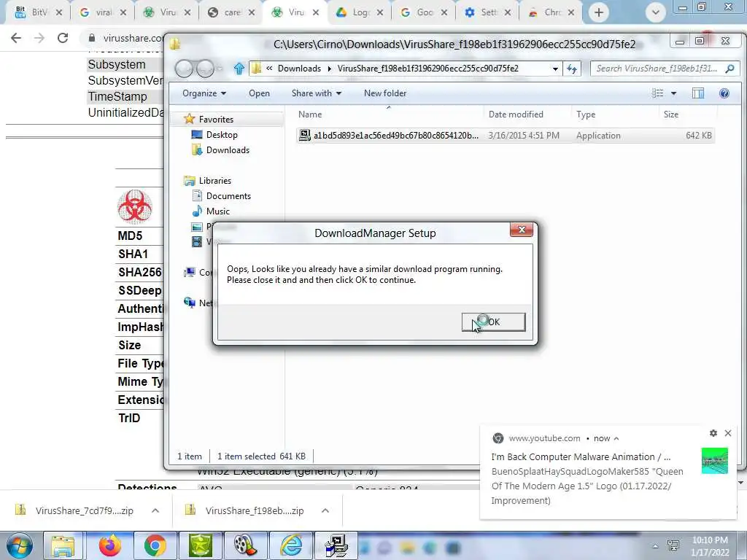
Task: Click the Explorer refresh button next to address bar
Action: coord(572,69)
